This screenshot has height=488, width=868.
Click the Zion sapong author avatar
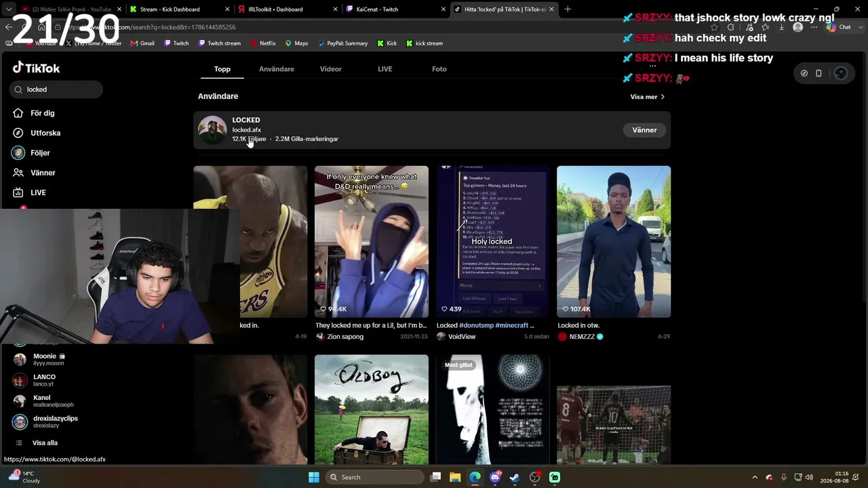click(x=320, y=337)
